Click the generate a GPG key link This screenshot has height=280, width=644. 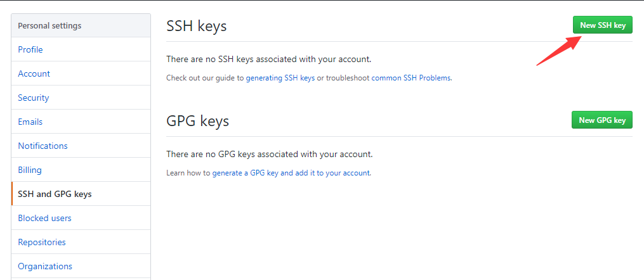[245, 172]
